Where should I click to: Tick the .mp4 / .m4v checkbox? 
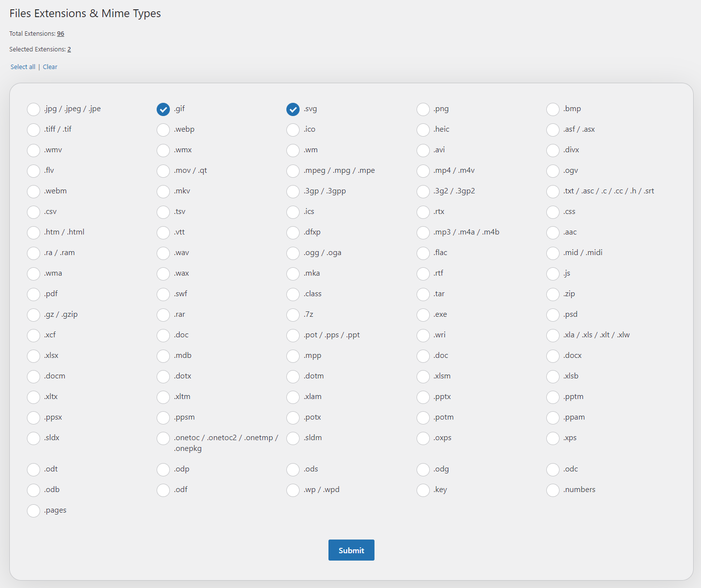[x=423, y=171]
